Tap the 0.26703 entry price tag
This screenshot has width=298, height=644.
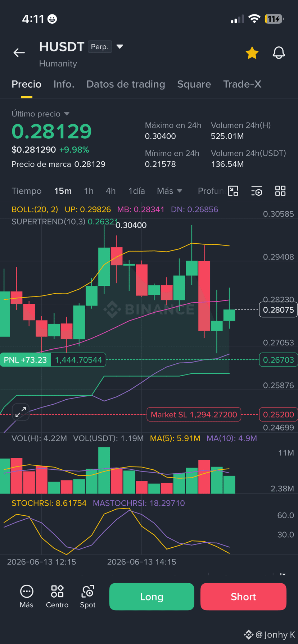click(279, 360)
